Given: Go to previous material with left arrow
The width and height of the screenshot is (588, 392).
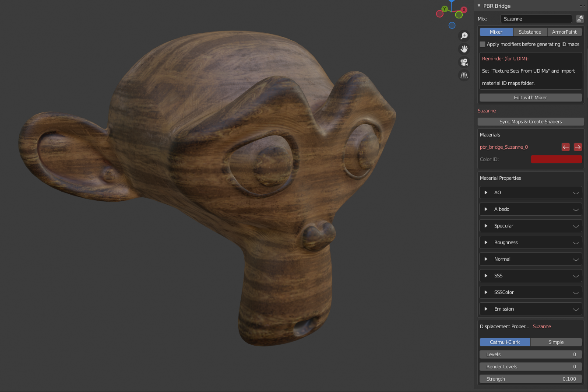Looking at the screenshot, I should coord(566,147).
